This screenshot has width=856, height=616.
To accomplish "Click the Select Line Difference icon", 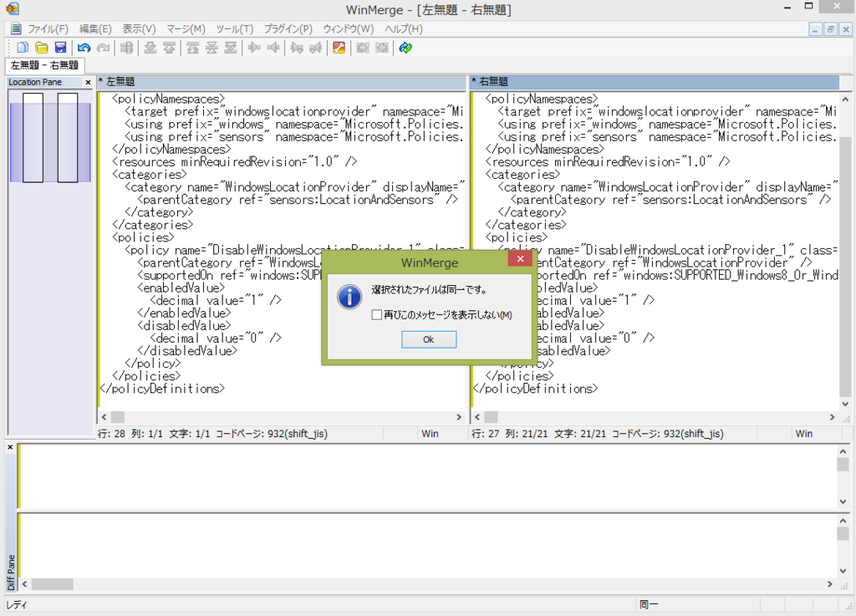I will 127,48.
